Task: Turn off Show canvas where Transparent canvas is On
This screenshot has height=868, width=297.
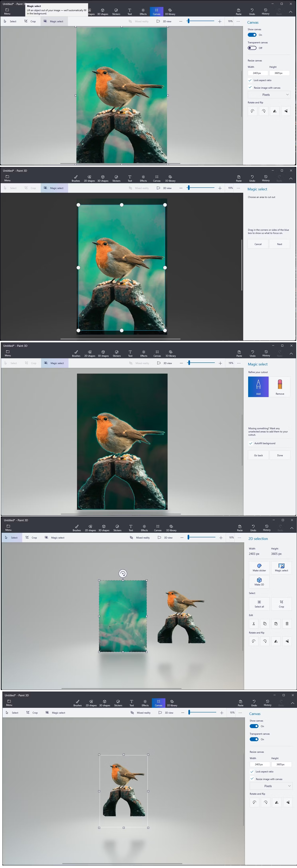Action: (x=254, y=726)
